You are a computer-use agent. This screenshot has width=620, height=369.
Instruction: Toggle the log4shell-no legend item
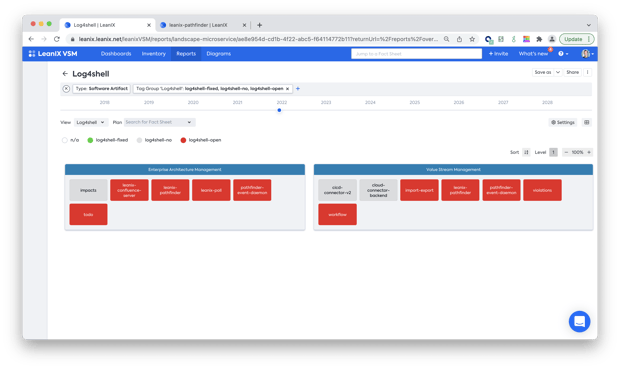click(154, 140)
